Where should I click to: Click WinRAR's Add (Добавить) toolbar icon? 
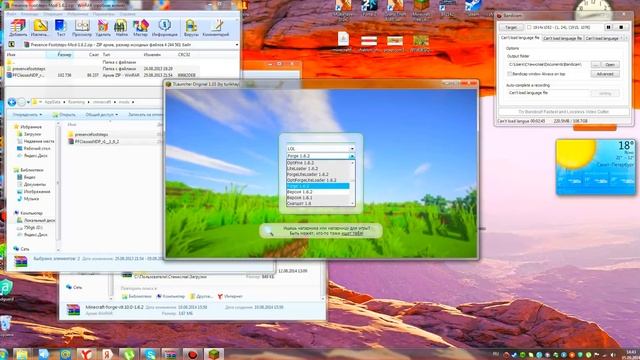point(18,28)
